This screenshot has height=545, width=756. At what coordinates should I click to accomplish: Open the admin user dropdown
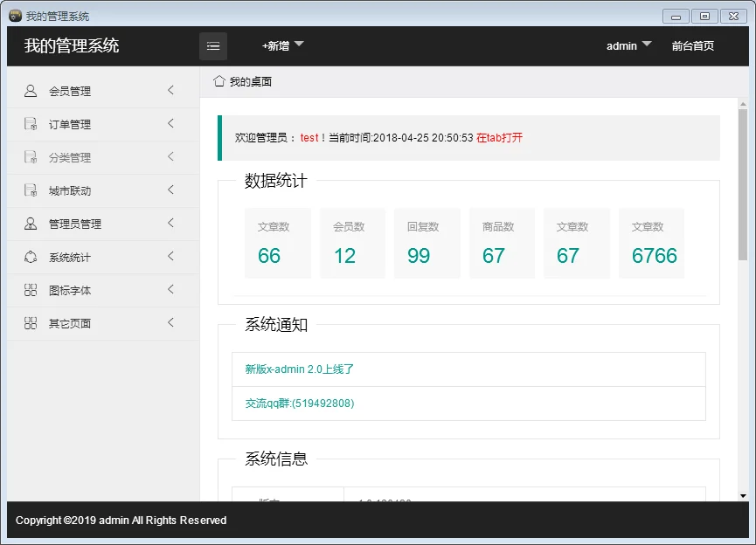pos(628,46)
